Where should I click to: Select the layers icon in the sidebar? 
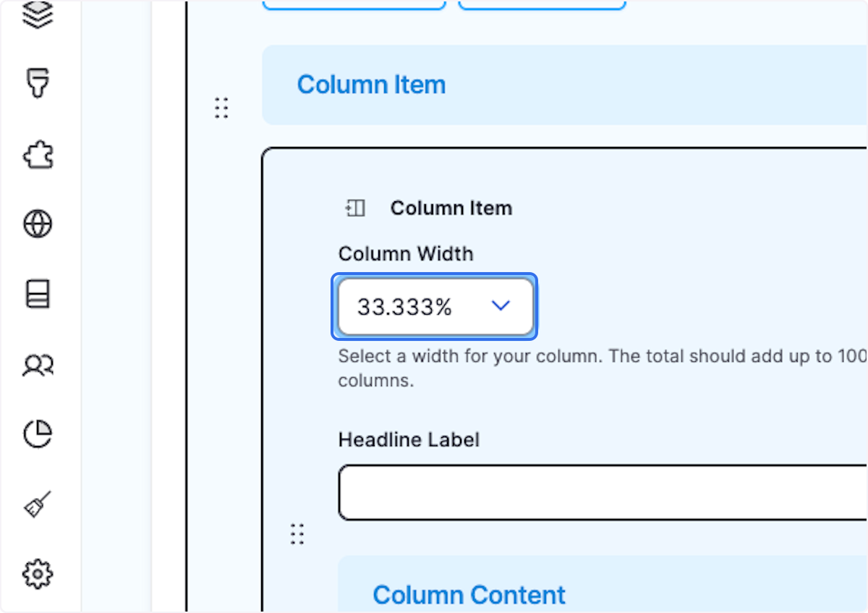pyautogui.click(x=38, y=14)
